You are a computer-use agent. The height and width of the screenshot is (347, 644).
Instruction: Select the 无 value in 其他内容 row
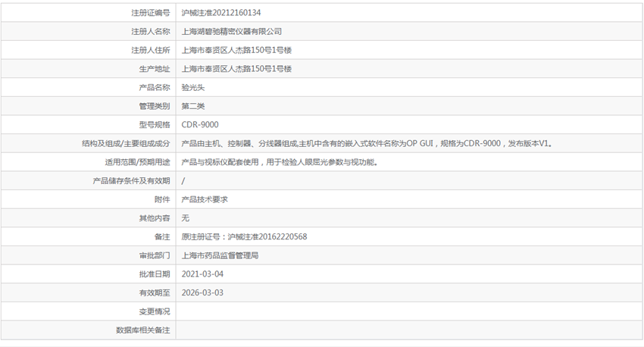pyautogui.click(x=185, y=218)
